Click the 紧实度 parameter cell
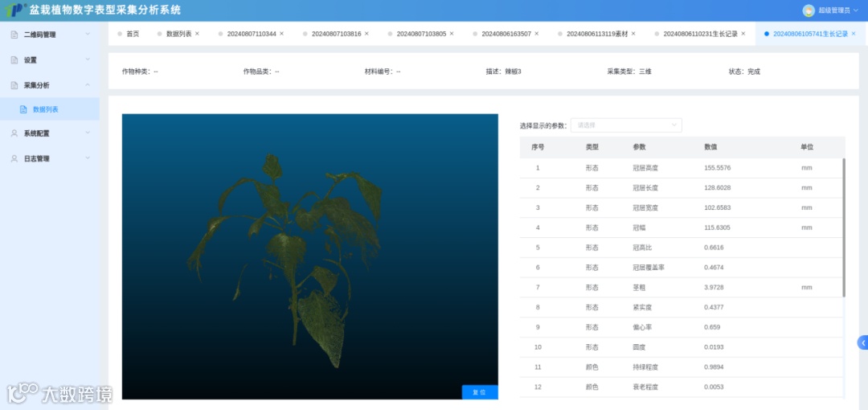 pos(642,307)
